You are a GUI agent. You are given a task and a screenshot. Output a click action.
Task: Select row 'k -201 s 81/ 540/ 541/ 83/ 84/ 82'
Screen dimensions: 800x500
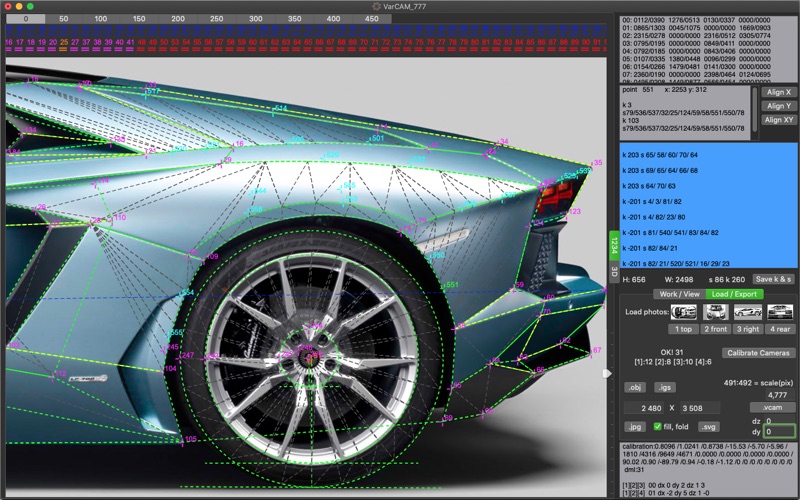[x=708, y=233]
